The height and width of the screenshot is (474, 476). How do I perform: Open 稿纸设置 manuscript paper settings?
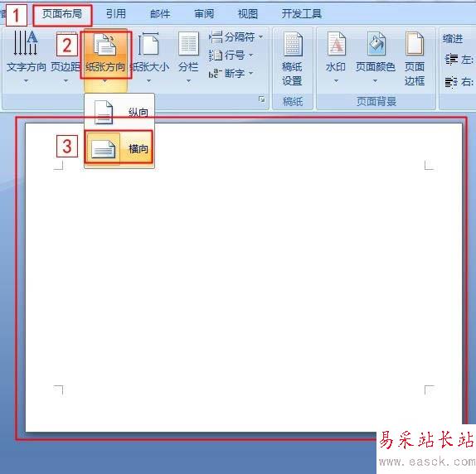(x=293, y=59)
